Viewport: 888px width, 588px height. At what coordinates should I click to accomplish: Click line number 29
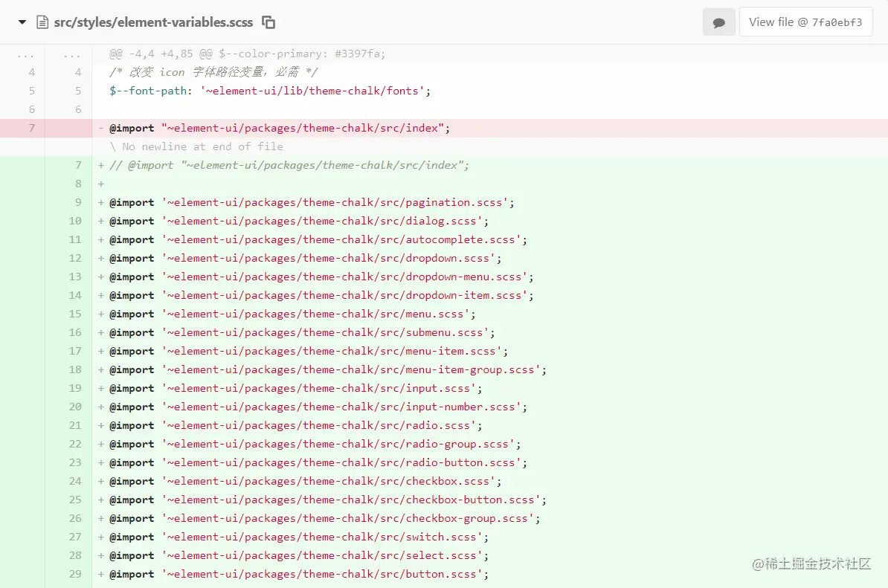(75, 575)
